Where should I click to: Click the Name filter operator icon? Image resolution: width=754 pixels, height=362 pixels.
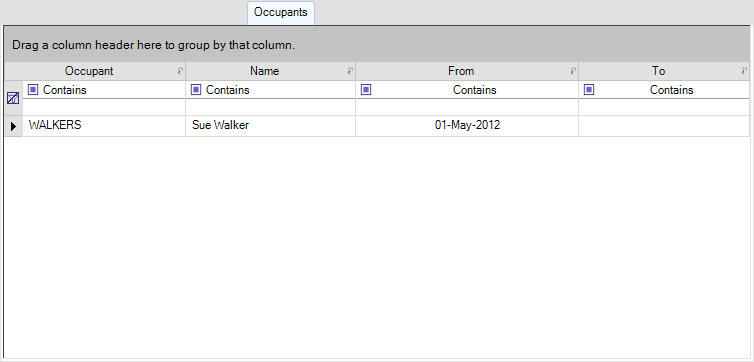coord(196,89)
